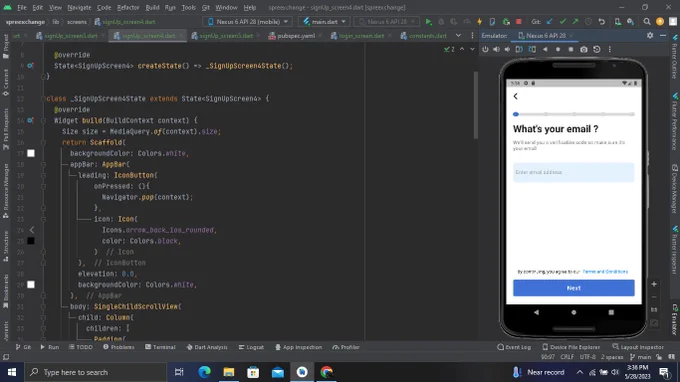Open emulator snapshots clock icon
This screenshot has width=680, height=382.
click(x=597, y=49)
